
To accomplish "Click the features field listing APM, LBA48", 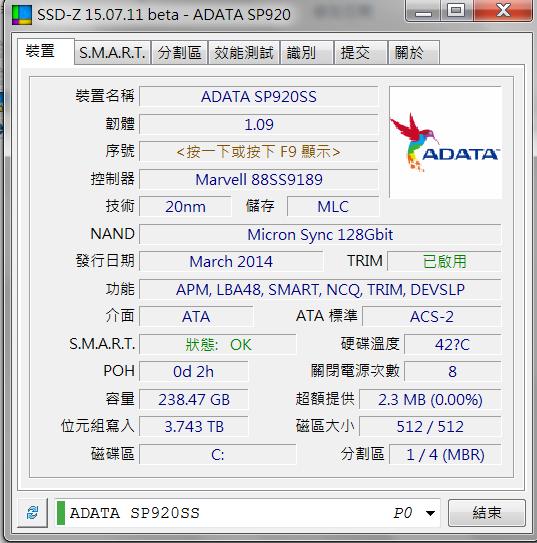I will point(320,290).
